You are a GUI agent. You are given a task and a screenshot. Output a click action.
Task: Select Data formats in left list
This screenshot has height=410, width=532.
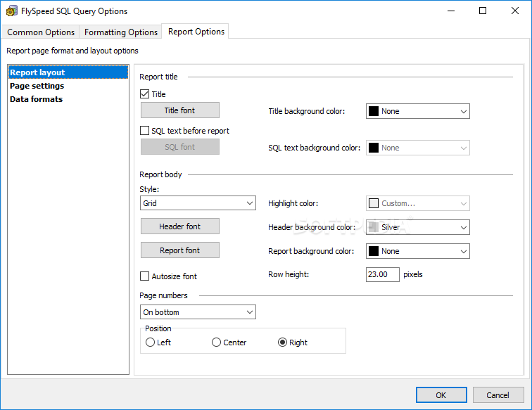tap(37, 99)
